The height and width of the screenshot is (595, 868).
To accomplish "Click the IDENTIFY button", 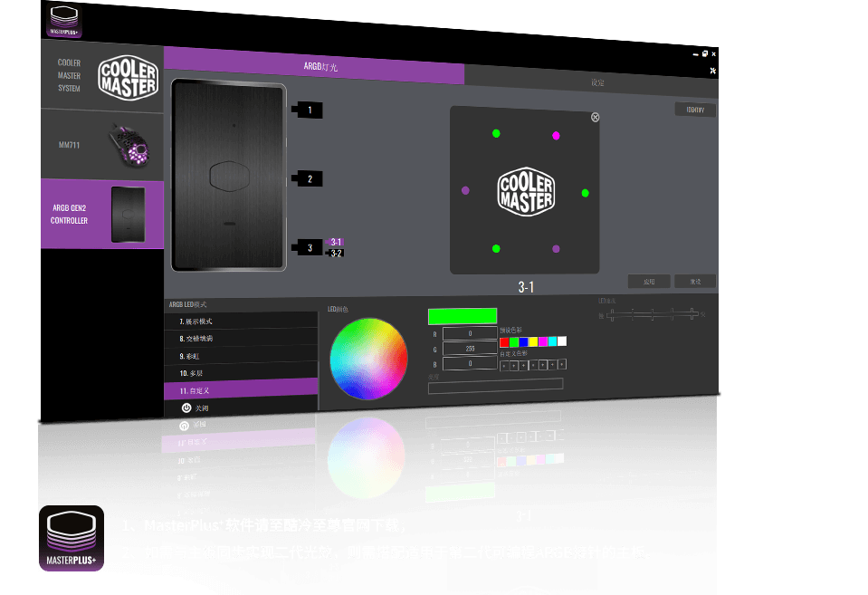I will (x=695, y=110).
